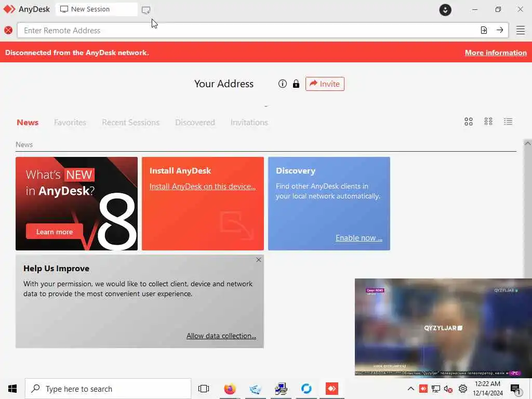Go to the Discovered tab
Image resolution: width=532 pixels, height=399 pixels.
[x=195, y=123]
